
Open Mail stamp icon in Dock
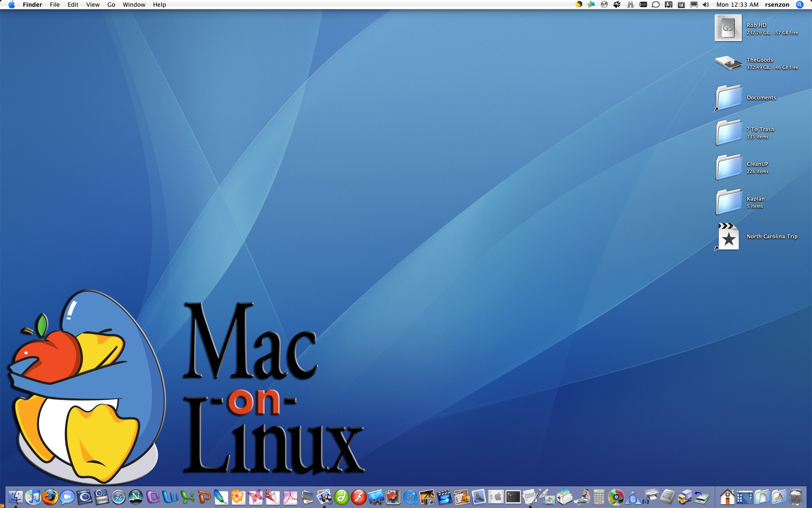(x=478, y=497)
